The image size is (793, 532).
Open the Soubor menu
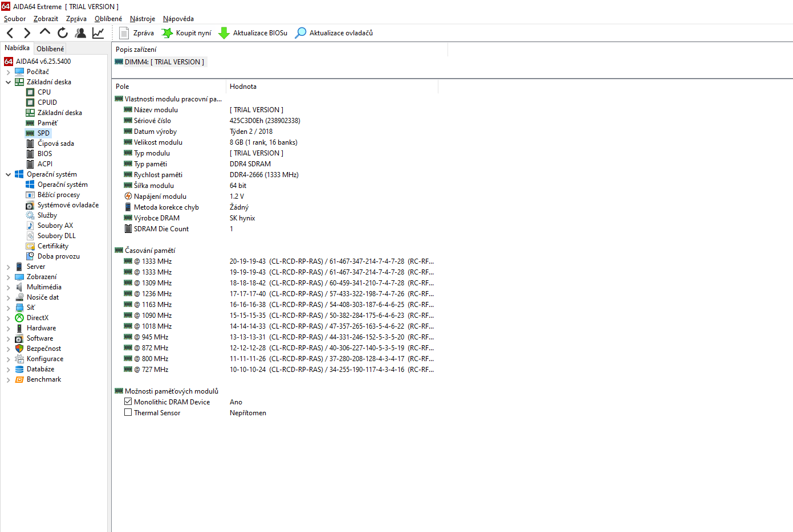15,19
